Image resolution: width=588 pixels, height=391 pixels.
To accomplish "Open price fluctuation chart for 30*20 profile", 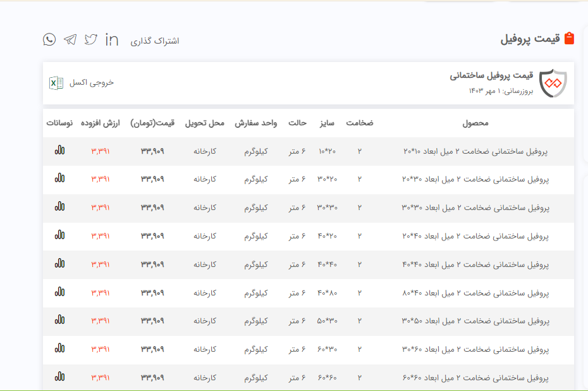I will [59, 179].
